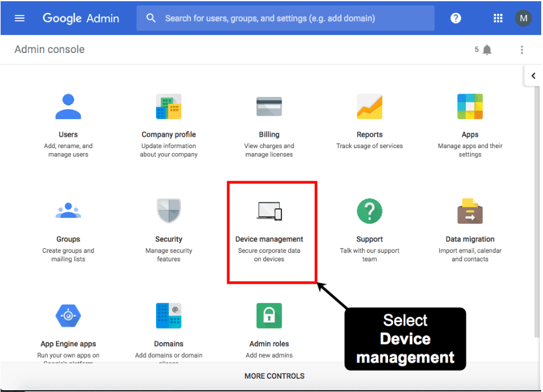Click the Billing label
Image resolution: width=543 pixels, height=392 pixels.
coord(269,135)
